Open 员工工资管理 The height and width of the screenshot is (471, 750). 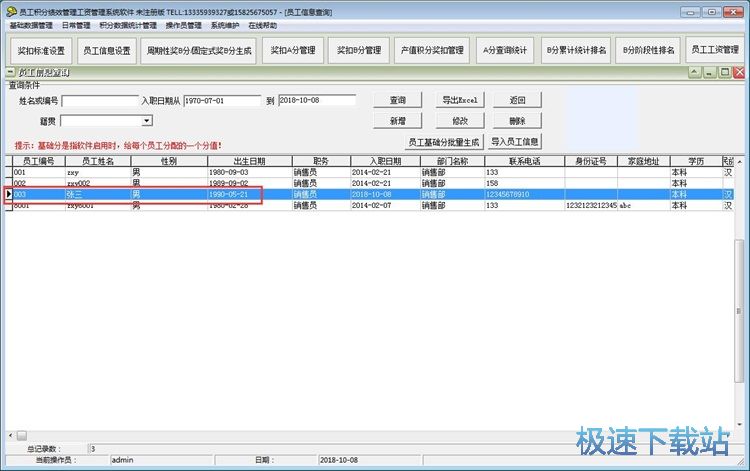pos(715,50)
